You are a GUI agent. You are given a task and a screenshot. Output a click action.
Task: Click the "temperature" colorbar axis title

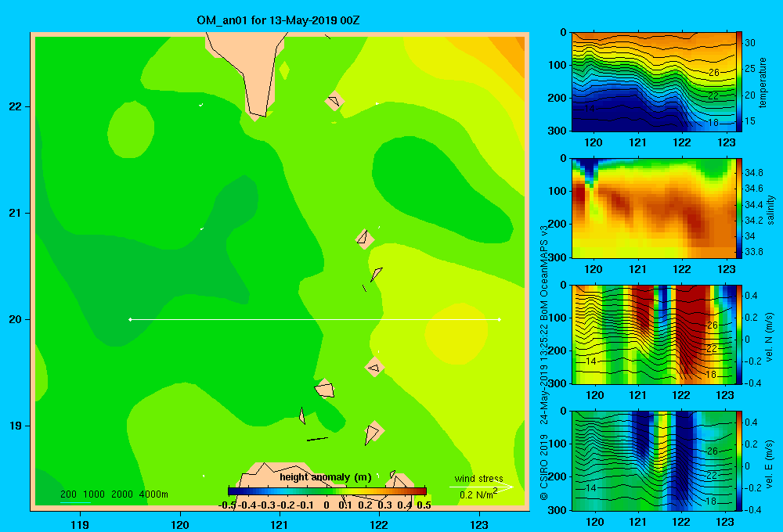[x=763, y=82]
